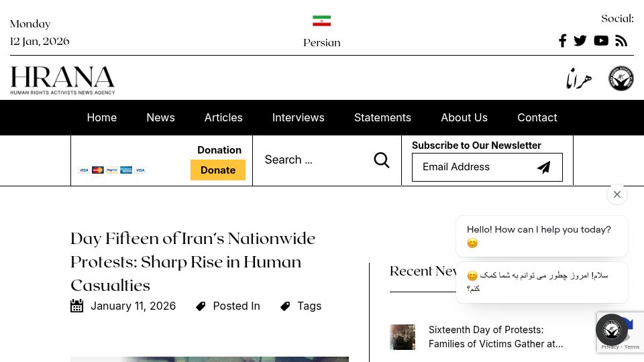Submit newsletter with paper plane icon
This screenshot has width=644, height=362.
pos(544,167)
